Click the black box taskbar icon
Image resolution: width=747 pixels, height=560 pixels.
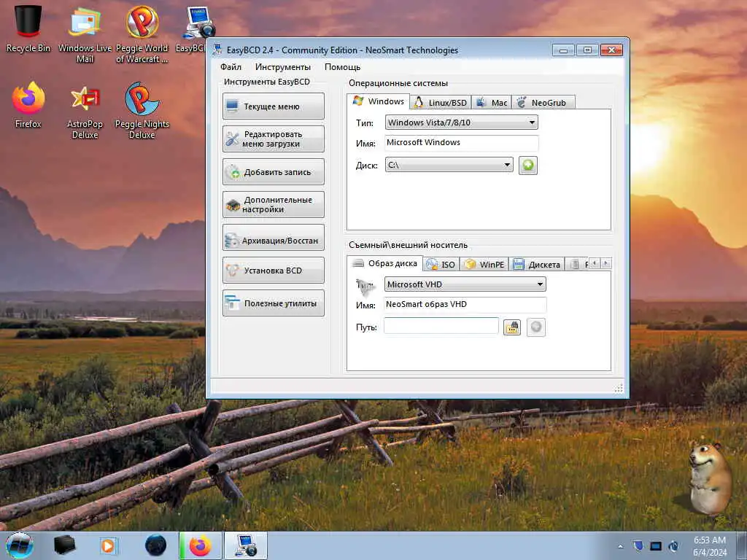point(64,545)
